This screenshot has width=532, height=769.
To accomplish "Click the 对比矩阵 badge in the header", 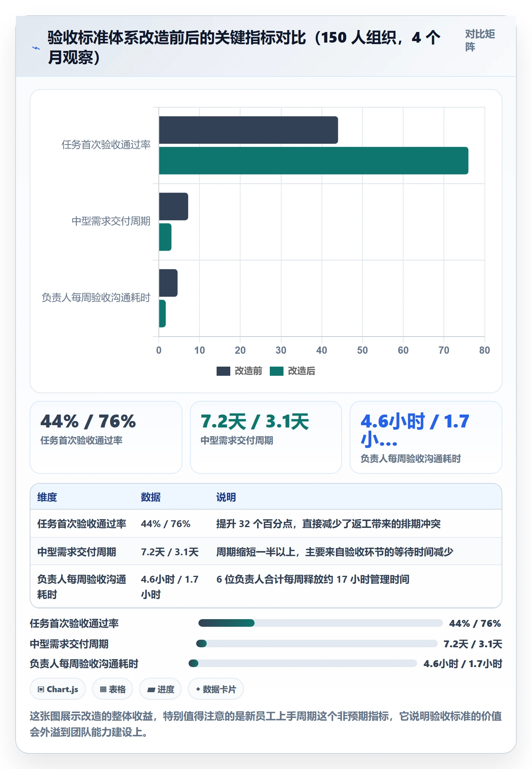I will coord(480,41).
